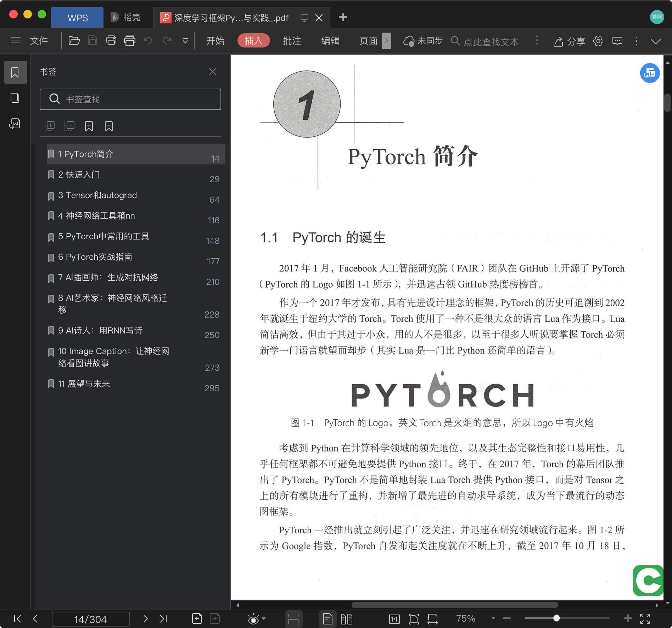Click the delete bookmark icon
The width and height of the screenshot is (672, 628).
tap(109, 126)
